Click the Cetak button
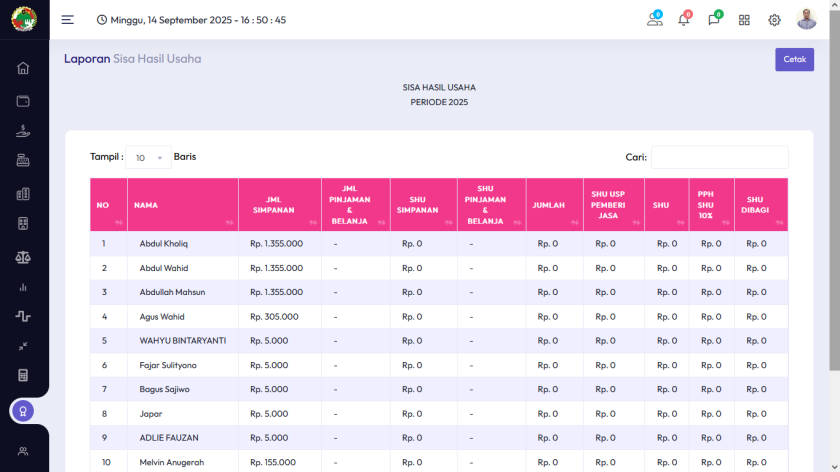The image size is (840, 472). (x=794, y=59)
